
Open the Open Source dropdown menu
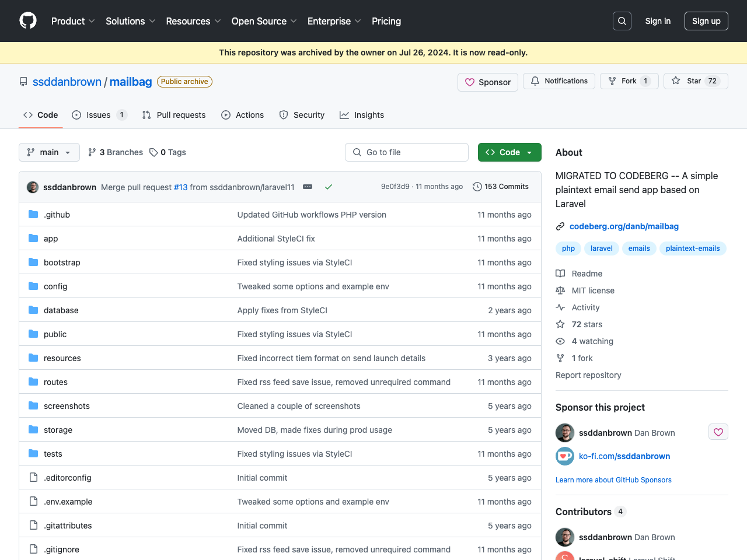pos(264,21)
